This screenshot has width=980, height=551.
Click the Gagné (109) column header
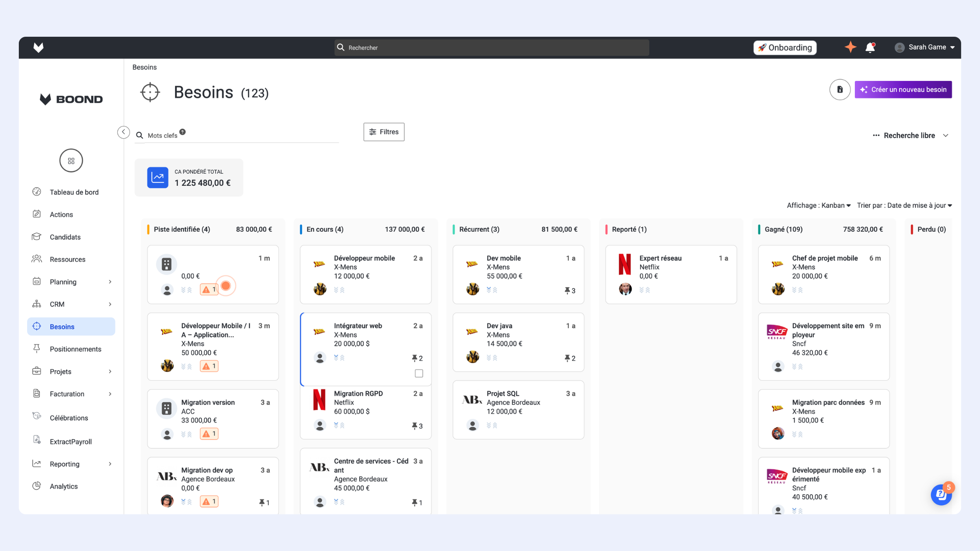783,230
